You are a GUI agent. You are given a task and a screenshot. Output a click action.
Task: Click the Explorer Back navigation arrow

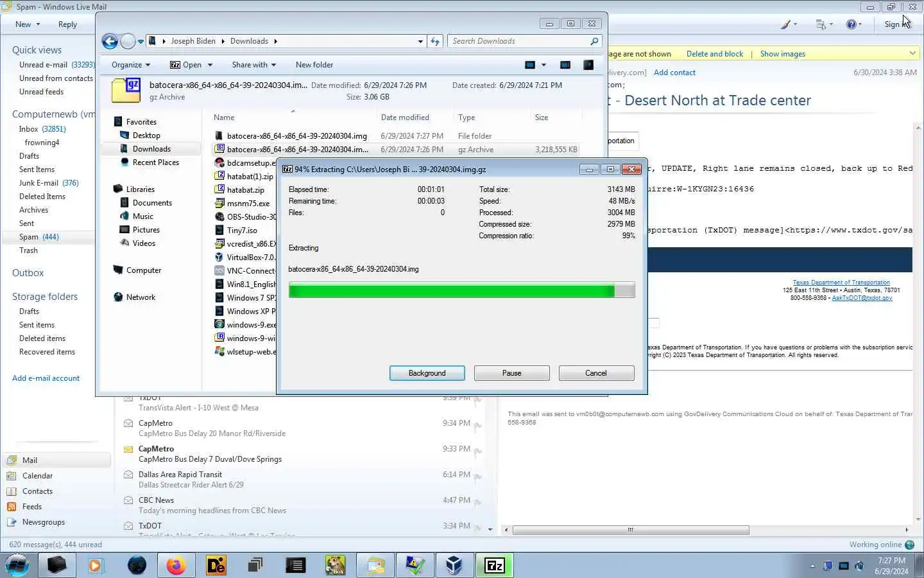(110, 41)
